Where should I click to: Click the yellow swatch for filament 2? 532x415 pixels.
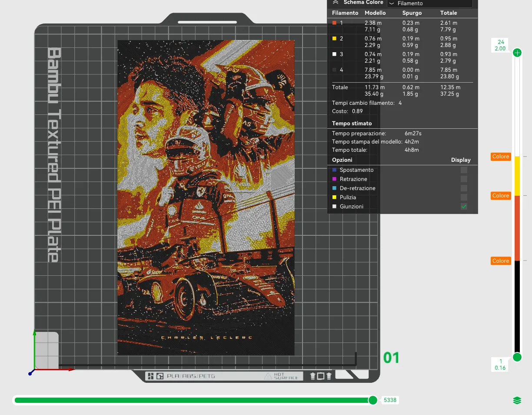point(334,39)
